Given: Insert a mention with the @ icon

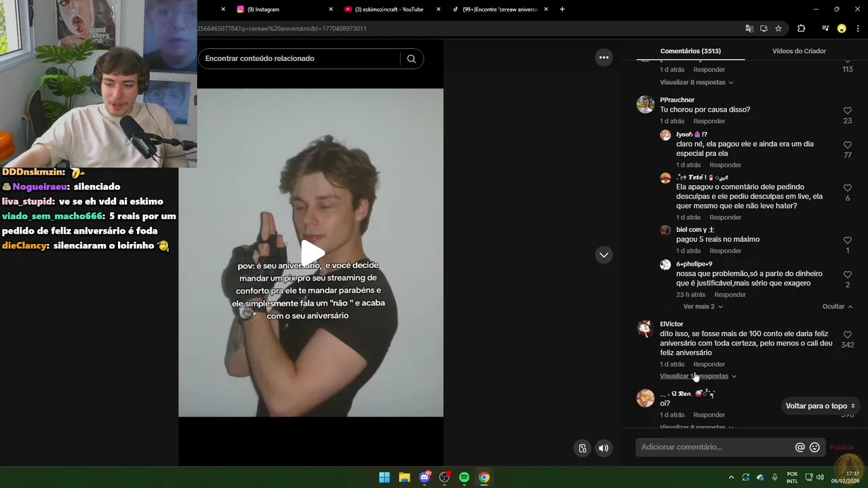Looking at the screenshot, I should click(800, 447).
